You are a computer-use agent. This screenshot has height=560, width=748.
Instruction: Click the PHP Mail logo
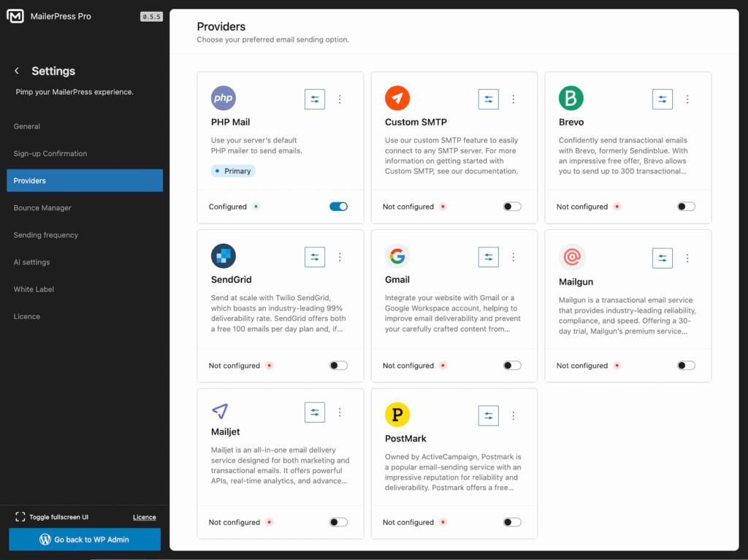[x=224, y=98]
